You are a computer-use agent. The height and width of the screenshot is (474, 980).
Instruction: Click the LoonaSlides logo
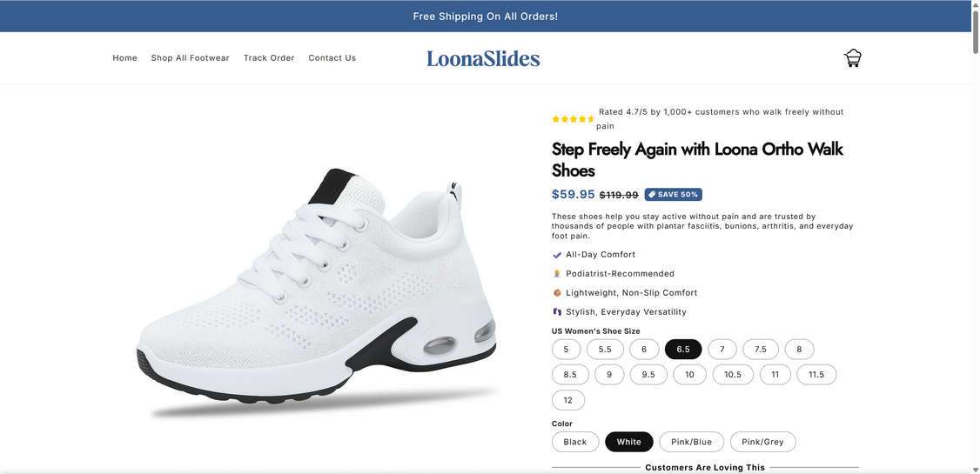483,58
